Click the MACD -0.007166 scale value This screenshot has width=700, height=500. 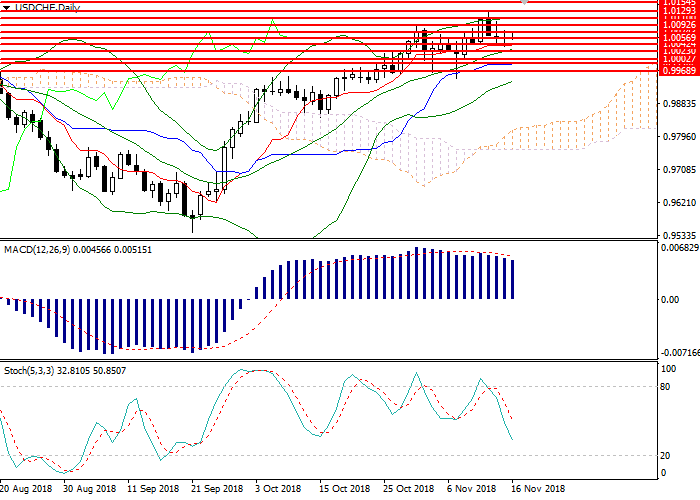680,353
